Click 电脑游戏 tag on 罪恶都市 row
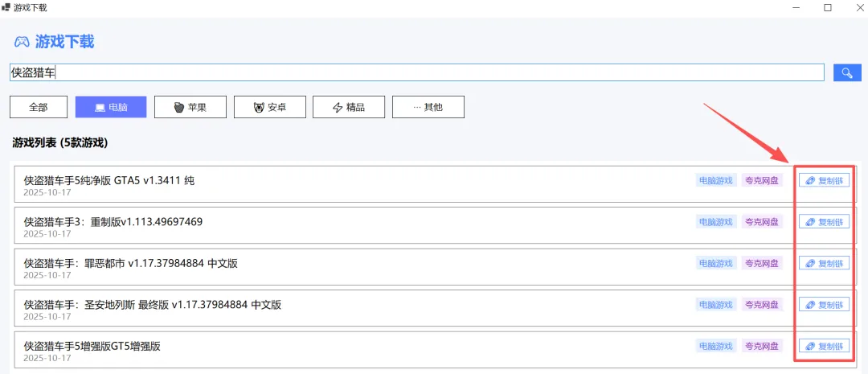868x374 pixels. (716, 263)
